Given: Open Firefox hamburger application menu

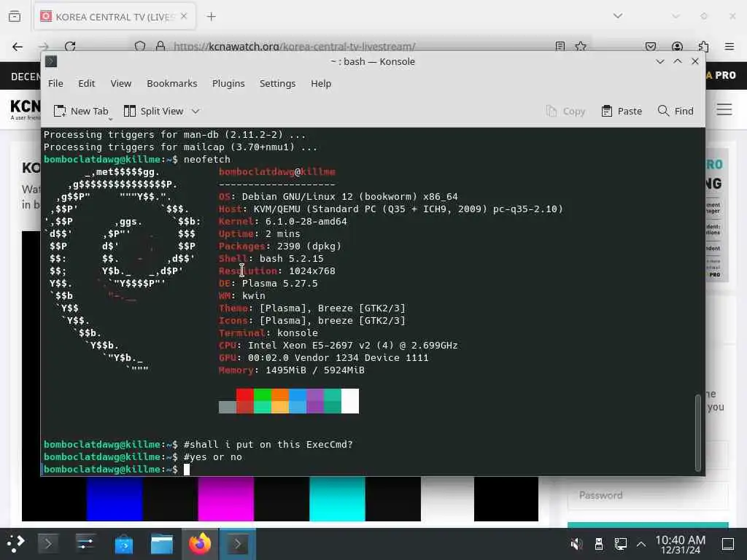Looking at the screenshot, I should 729,47.
